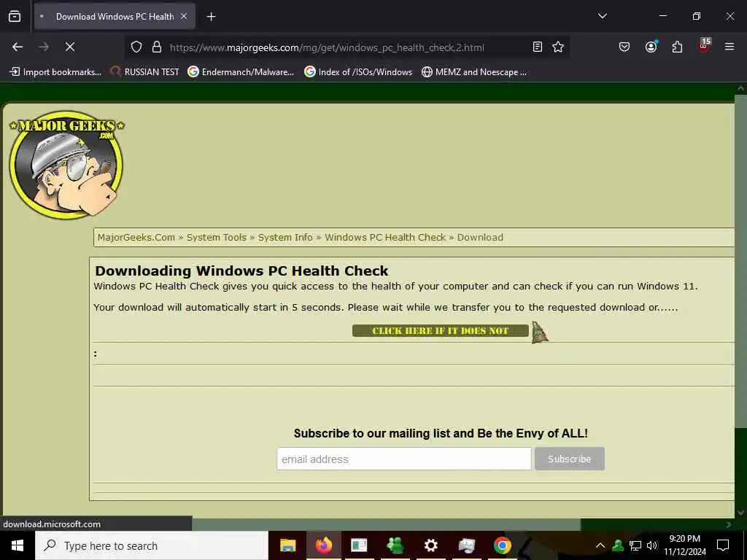The height and width of the screenshot is (560, 747).
Task: Click the Downloading Windows PC Health Check heading
Action: coord(241,271)
